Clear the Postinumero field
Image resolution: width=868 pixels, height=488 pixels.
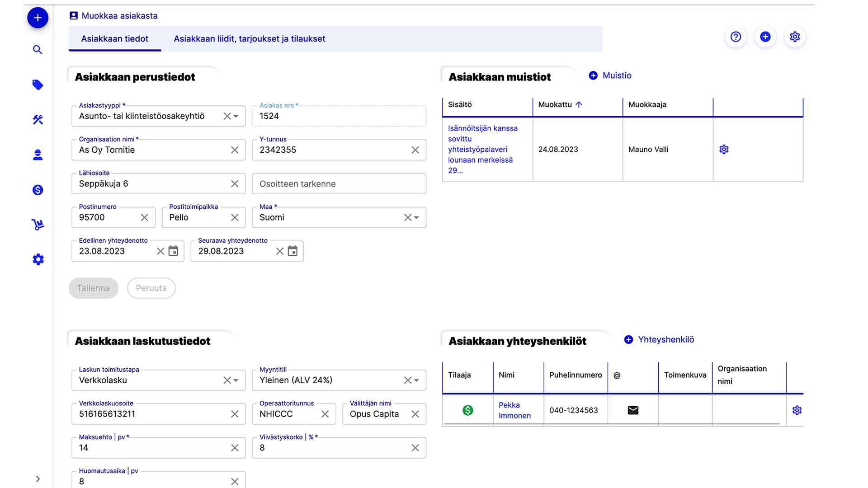point(144,218)
